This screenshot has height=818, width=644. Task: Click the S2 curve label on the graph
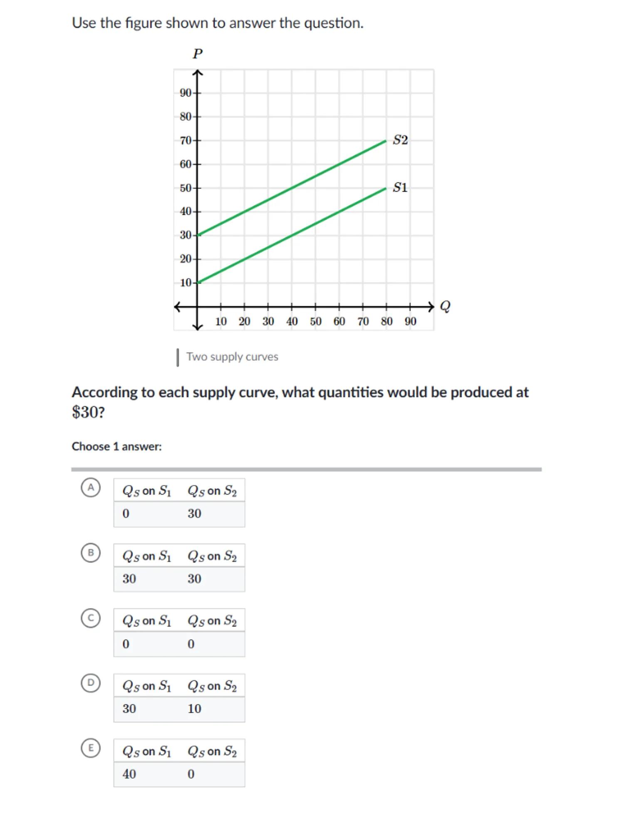[x=400, y=140]
